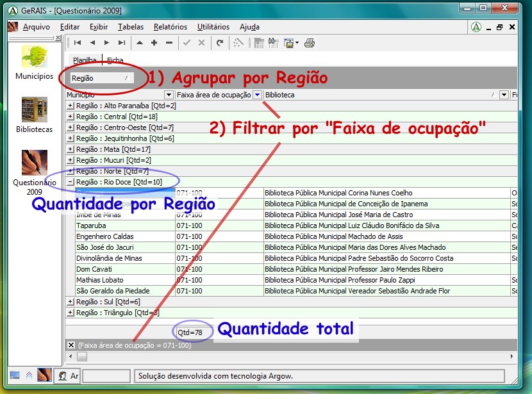Add new record with plus icon

(x=154, y=43)
